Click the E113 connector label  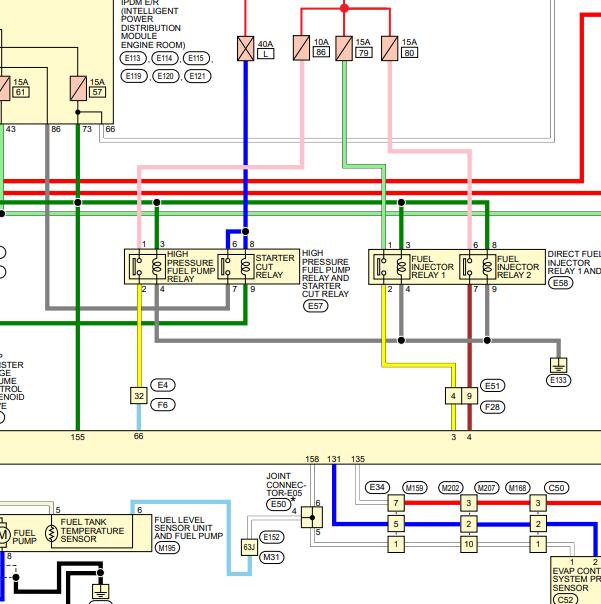[x=133, y=58]
